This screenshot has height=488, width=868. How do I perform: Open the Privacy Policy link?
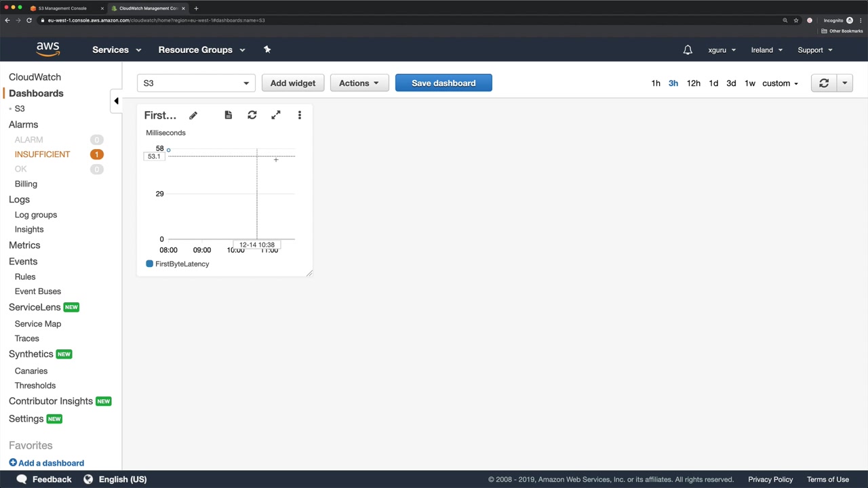[x=770, y=479]
